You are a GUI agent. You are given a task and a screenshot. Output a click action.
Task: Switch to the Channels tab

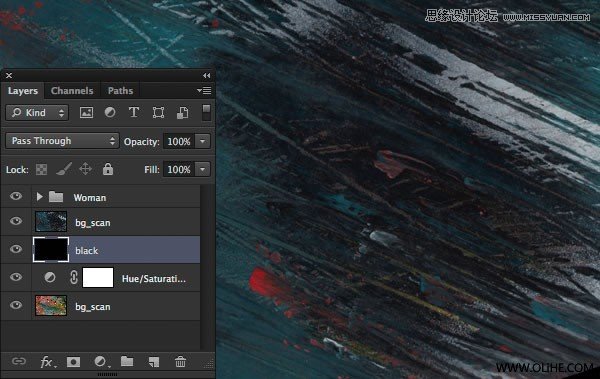click(72, 91)
